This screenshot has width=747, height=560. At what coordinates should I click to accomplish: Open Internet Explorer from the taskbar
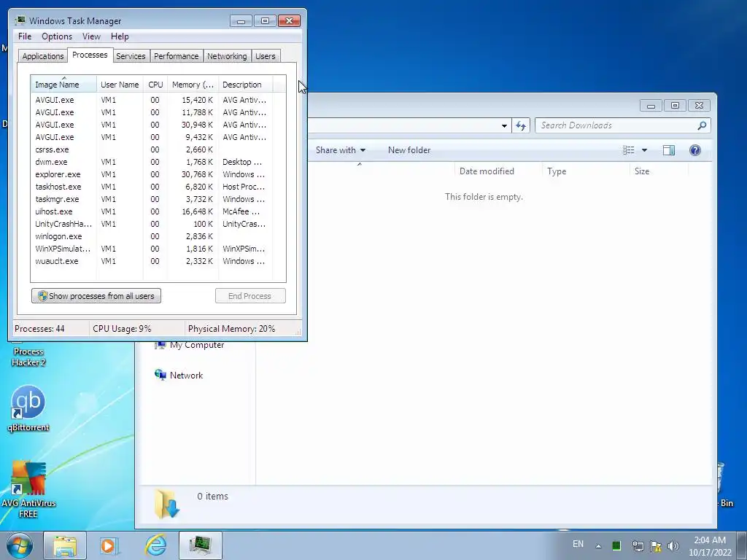[x=155, y=545]
